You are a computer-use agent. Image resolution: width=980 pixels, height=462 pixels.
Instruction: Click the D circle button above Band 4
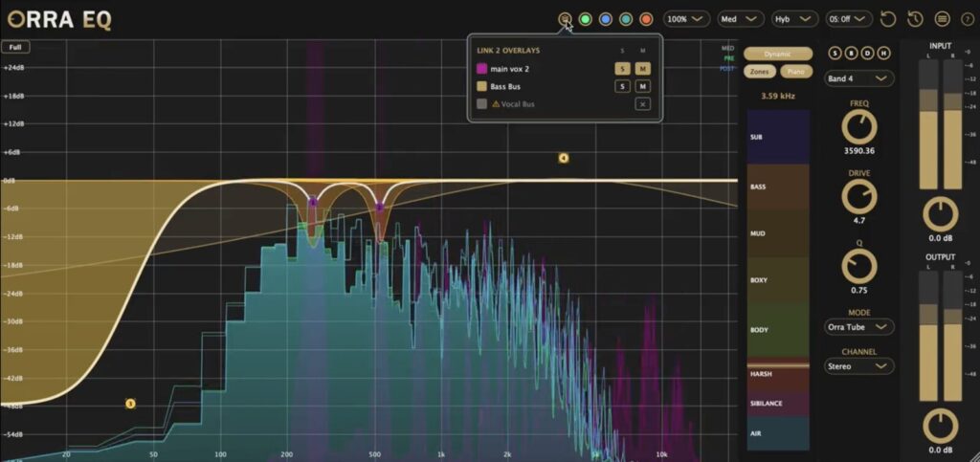coord(867,53)
